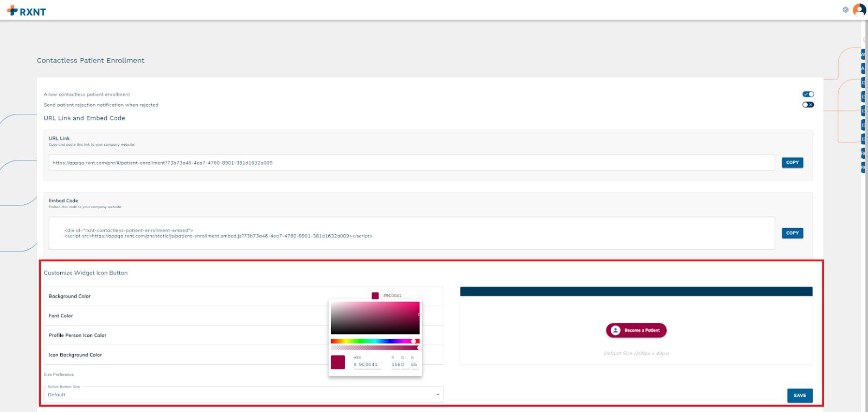Click the R value field showing 156
This screenshot has height=412, width=868.
pos(395,364)
